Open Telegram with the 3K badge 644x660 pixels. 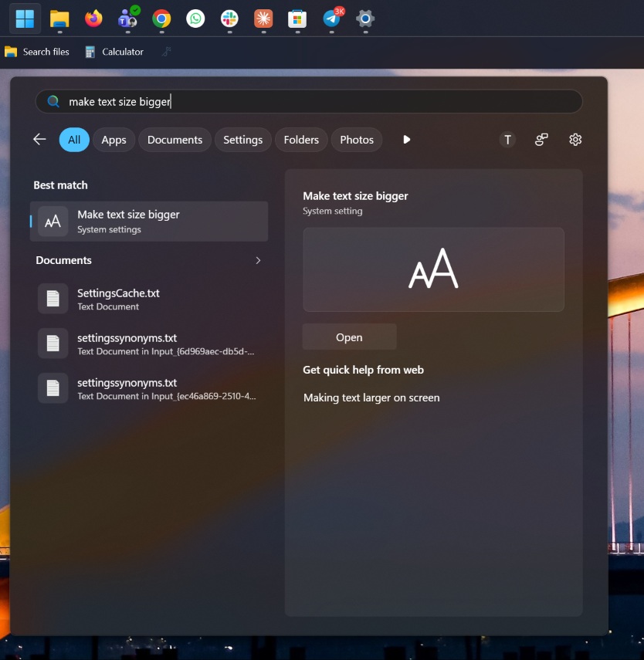(332, 18)
